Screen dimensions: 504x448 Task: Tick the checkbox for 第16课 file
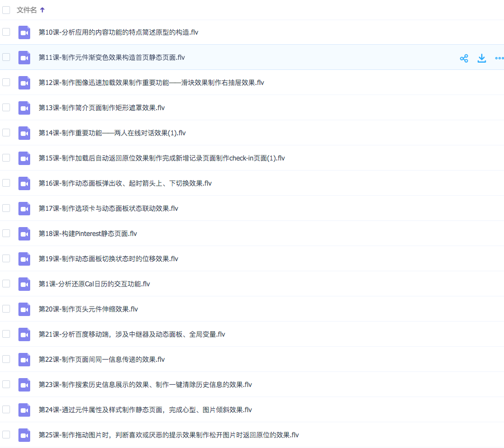[6, 183]
